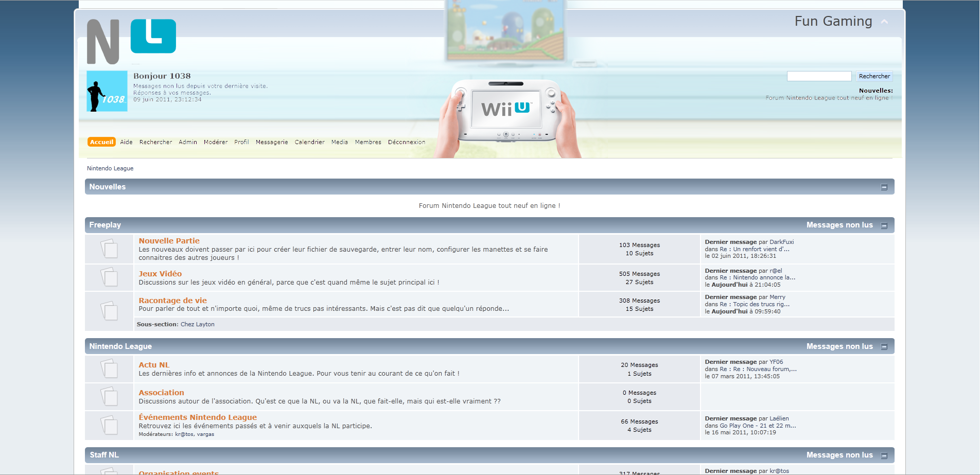
Task: View moderator vargas profile
Action: coord(205,434)
